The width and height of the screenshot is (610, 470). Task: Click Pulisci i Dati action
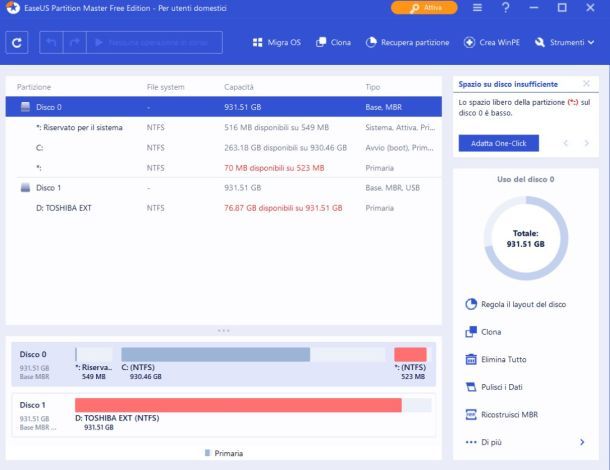494,387
